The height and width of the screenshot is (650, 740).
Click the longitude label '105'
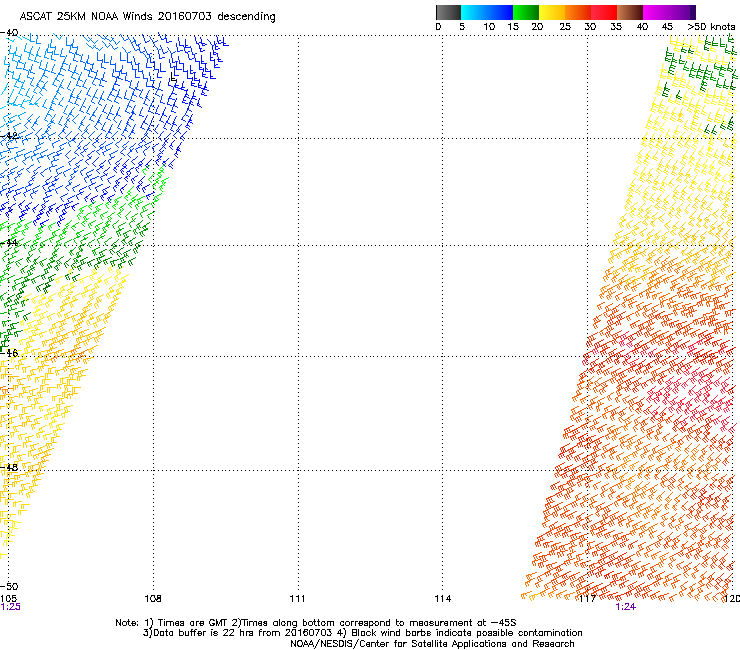(x=8, y=599)
